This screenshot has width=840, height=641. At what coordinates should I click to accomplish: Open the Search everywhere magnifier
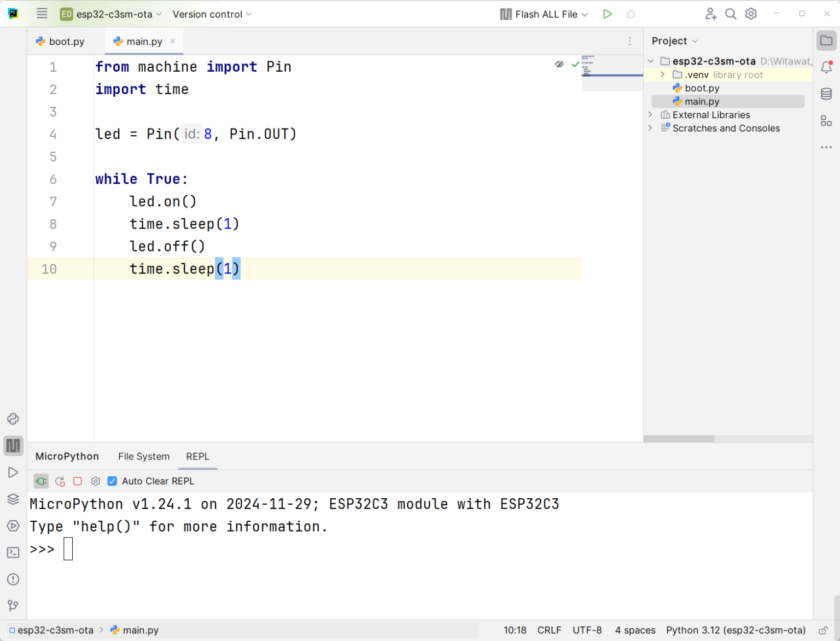pos(731,14)
